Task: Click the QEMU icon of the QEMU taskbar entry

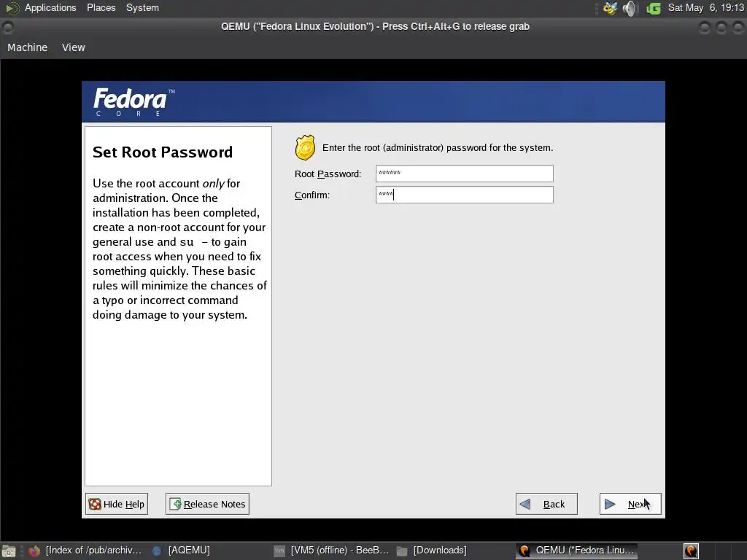Action: tap(525, 551)
